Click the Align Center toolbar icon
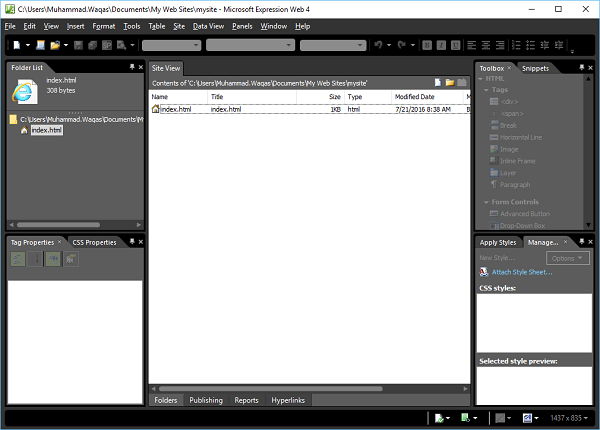The image size is (600, 430). [x=486, y=45]
